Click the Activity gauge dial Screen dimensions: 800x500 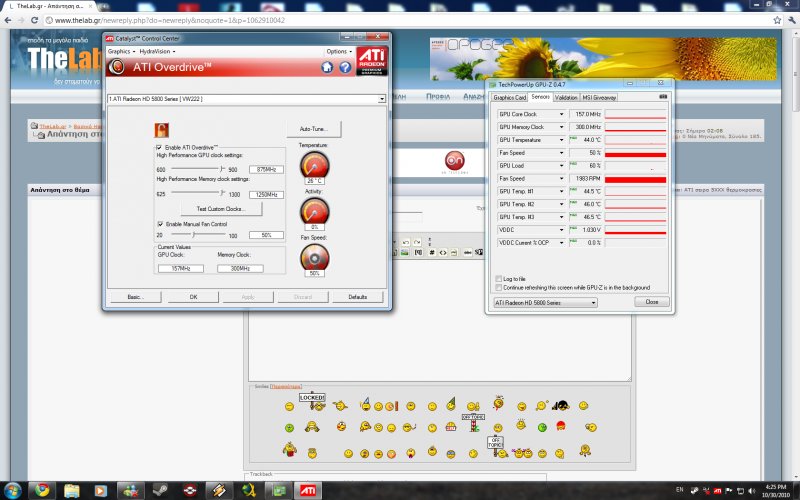(314, 211)
